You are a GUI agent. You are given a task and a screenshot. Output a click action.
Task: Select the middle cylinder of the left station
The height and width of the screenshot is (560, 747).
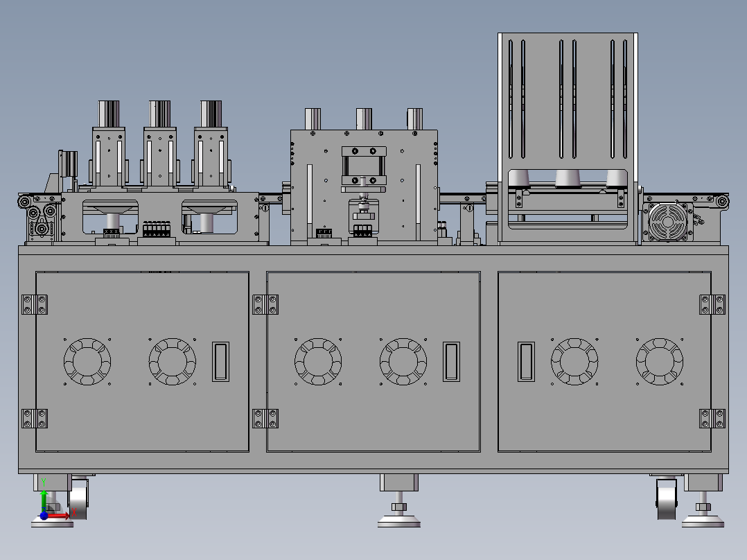tap(159, 114)
